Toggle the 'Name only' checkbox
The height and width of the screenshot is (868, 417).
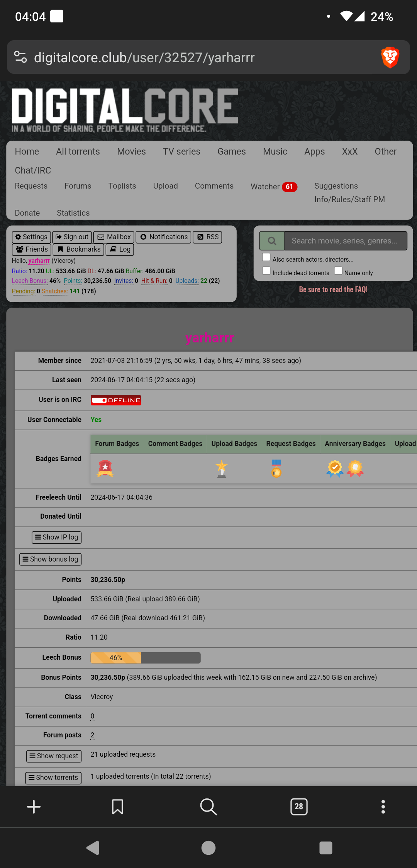coord(338,271)
